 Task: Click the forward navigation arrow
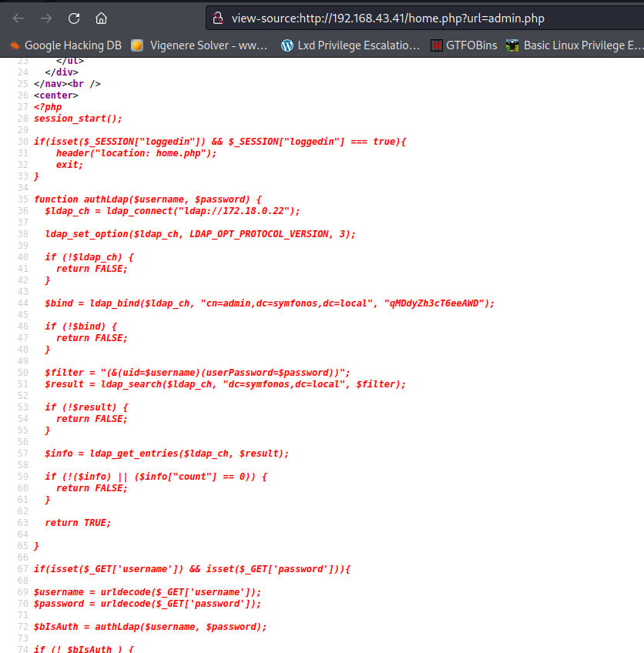pyautogui.click(x=46, y=18)
